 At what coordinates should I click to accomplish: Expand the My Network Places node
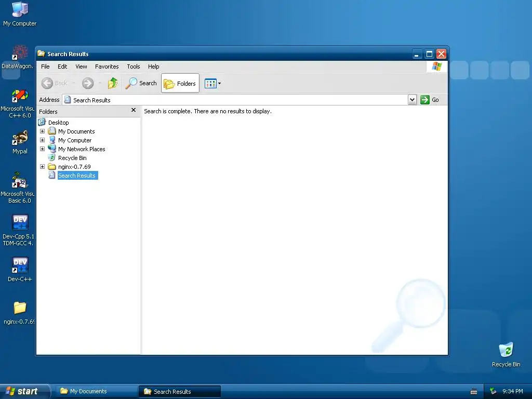tap(43, 149)
